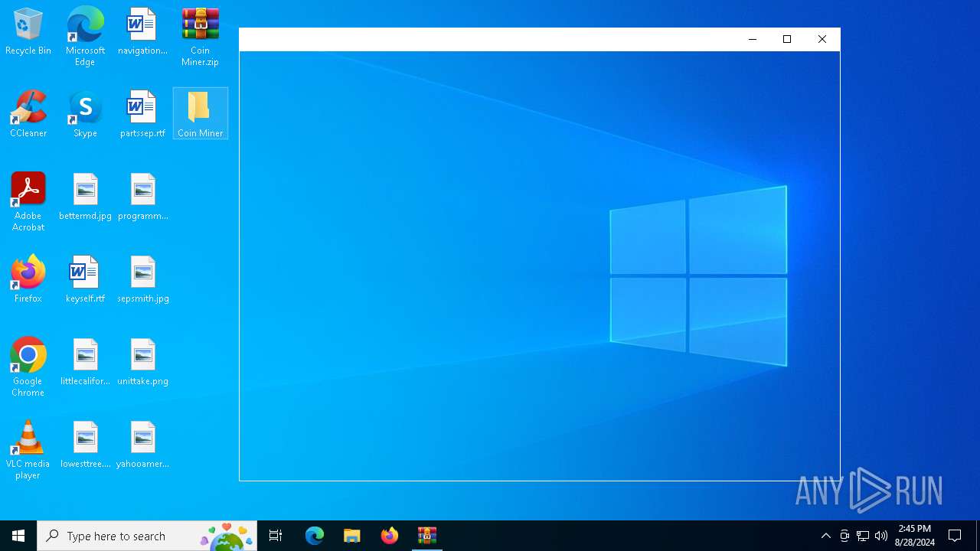Show hidden system tray icons
The image size is (980, 551).
pyautogui.click(x=825, y=536)
